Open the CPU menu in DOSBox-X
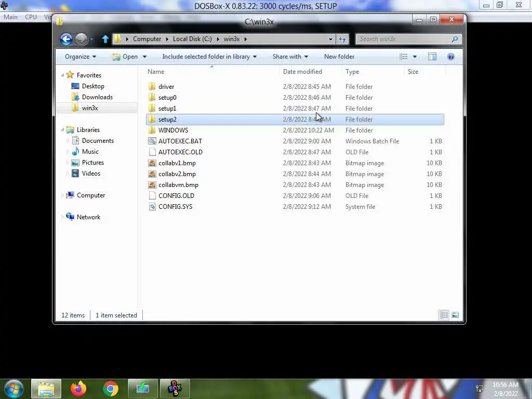Screen dimensions: 532x399 coord(31,17)
